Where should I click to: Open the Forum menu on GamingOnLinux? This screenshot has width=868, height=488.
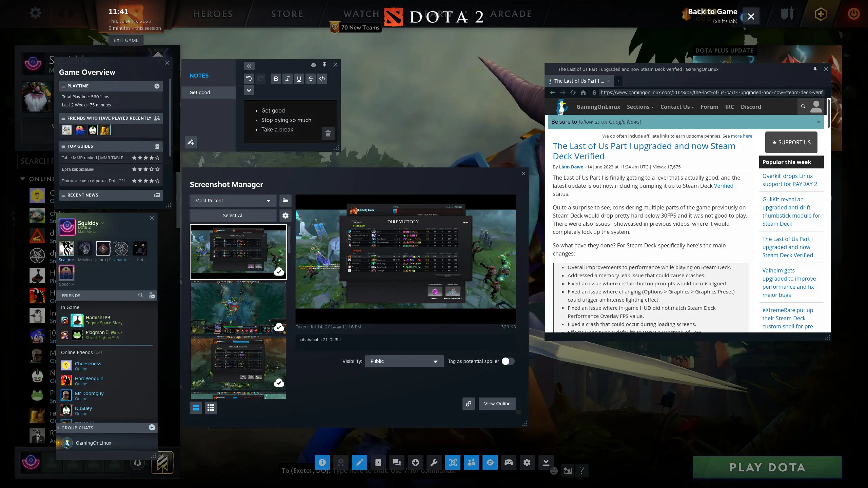[x=709, y=107]
